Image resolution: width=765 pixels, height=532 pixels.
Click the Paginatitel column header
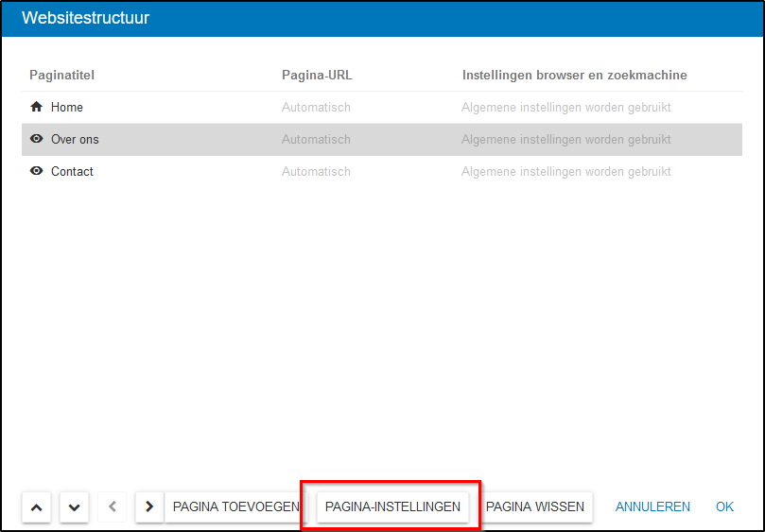click(62, 75)
